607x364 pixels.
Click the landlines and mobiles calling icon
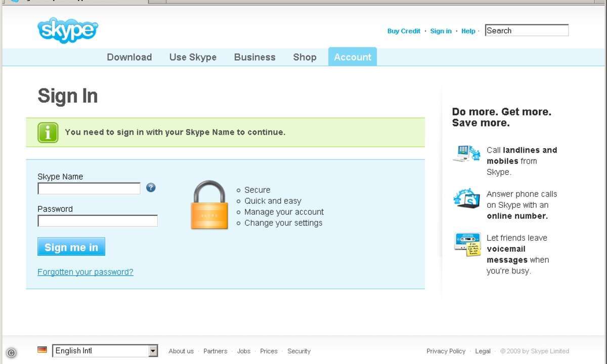tap(466, 153)
